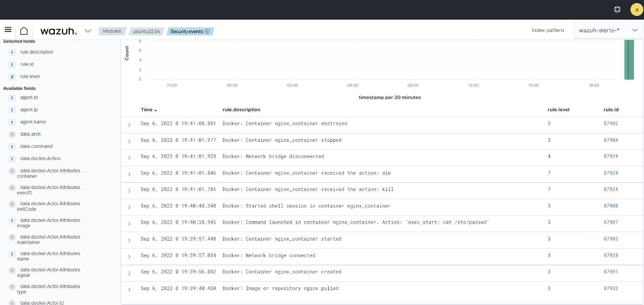This screenshot has height=305, width=644.
Task: Open the help lifebuoy icon
Action: (617, 9)
